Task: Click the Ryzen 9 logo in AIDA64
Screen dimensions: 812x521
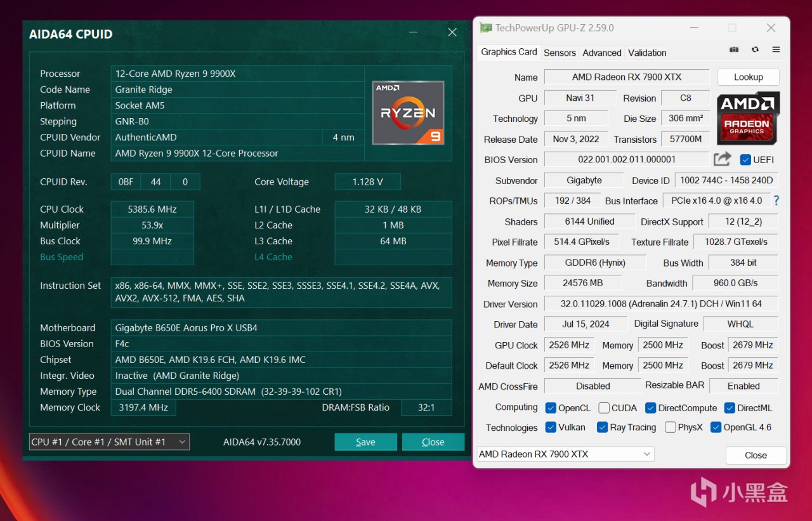Action: click(408, 112)
